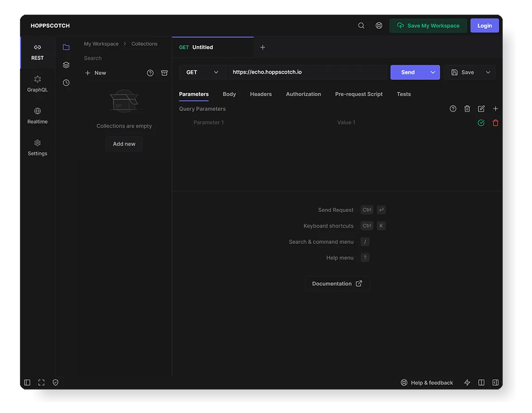Open the Documentation link
The image size is (532, 413).
point(337,284)
